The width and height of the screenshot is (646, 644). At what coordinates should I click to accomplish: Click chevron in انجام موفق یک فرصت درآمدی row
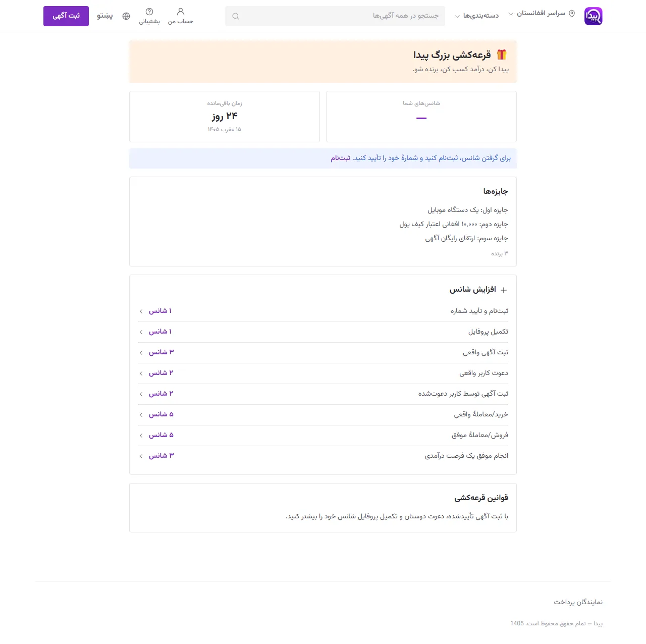coord(141,456)
